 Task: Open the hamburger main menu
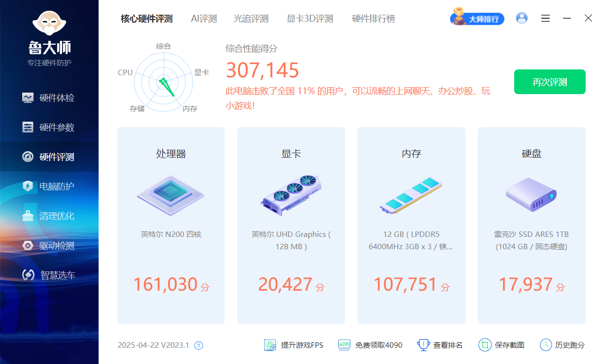tap(545, 18)
